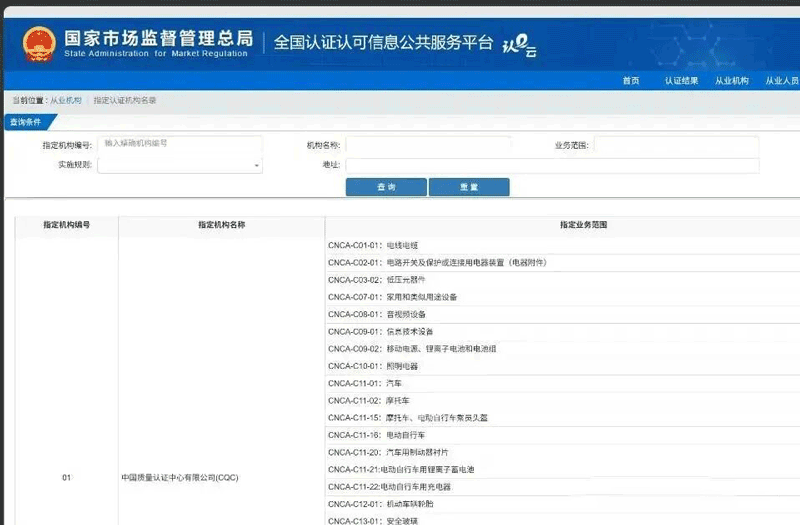Select the CNCA-C09-02 移动电源 row
This screenshot has width=800, height=525.
[563, 349]
